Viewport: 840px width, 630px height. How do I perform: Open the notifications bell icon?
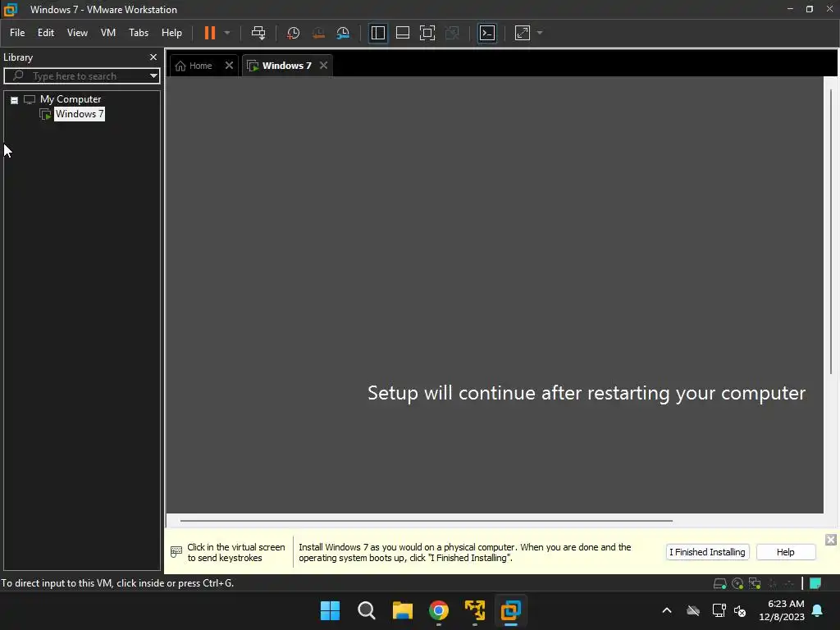tap(818, 610)
